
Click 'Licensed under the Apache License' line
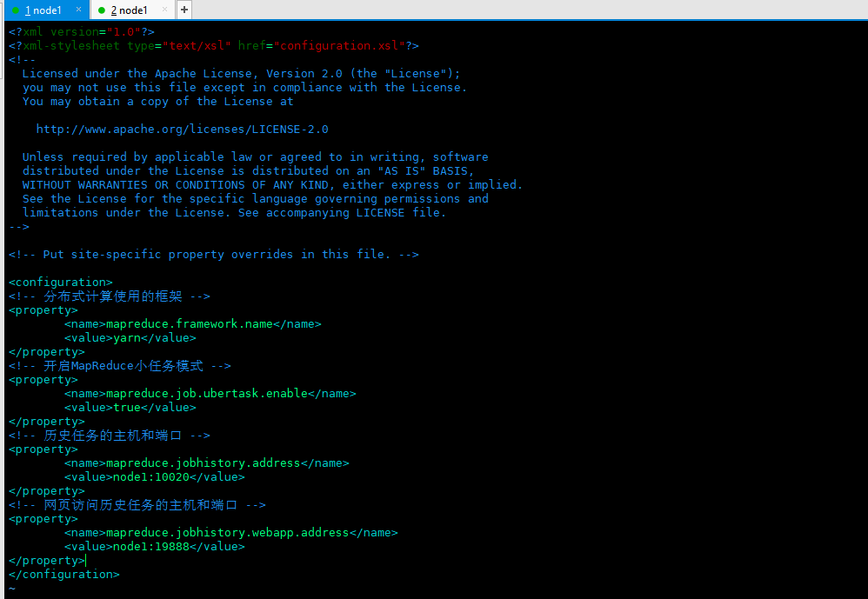click(x=242, y=74)
